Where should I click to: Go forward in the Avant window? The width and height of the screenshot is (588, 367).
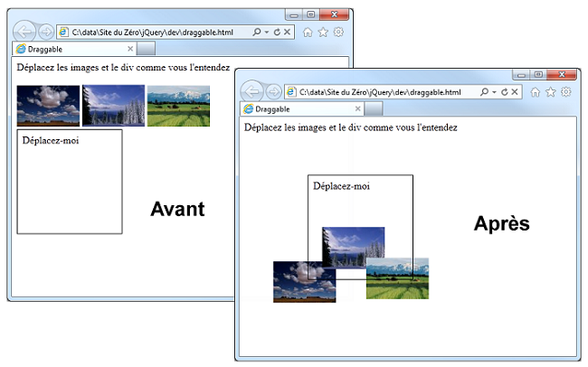(46, 33)
